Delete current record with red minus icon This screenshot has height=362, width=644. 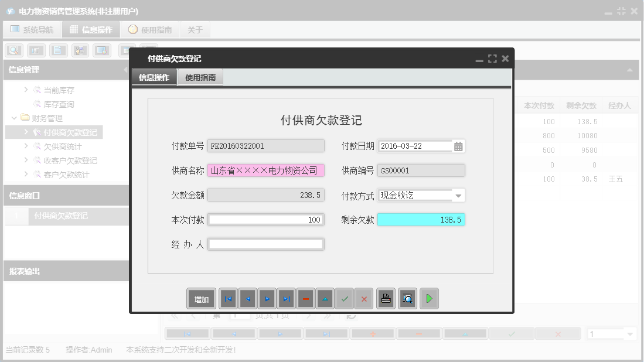pyautogui.click(x=305, y=298)
